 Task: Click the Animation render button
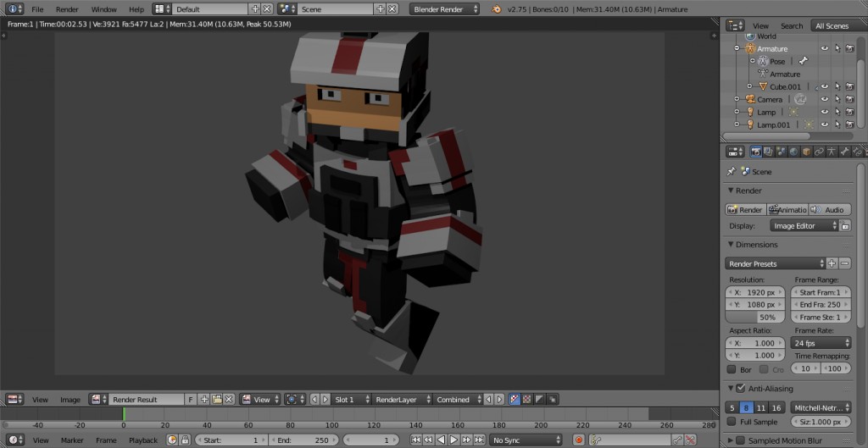[787, 210]
